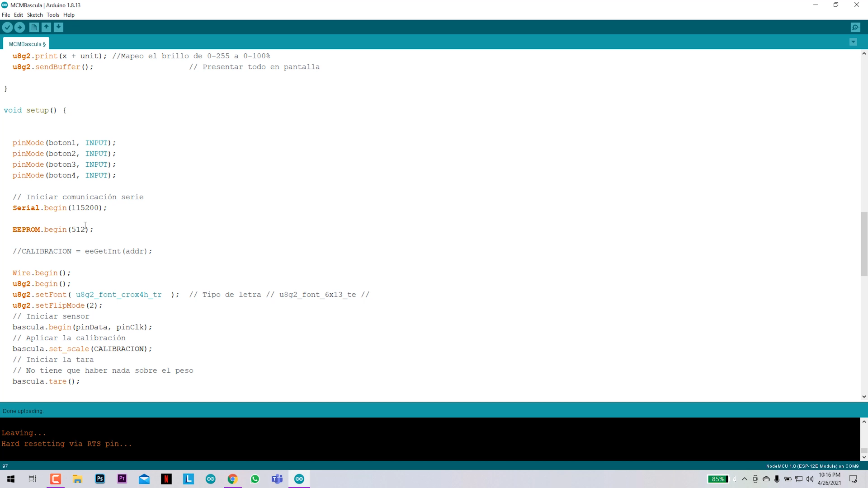868x488 pixels.
Task: Launch Google Chrome from the taskbar
Action: point(232,479)
